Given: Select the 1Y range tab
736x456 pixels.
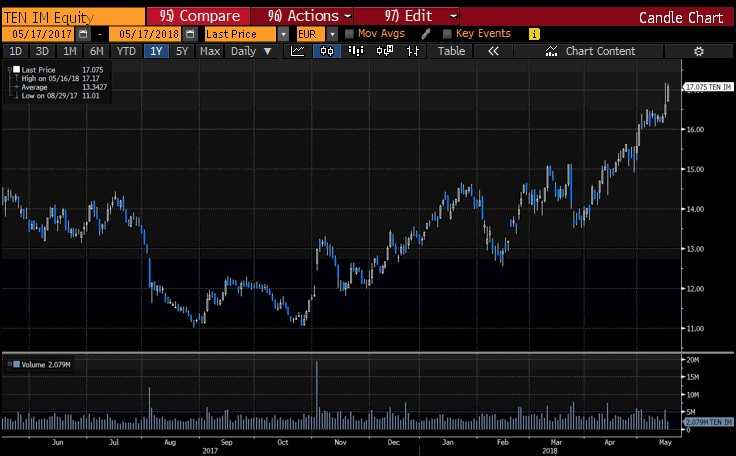Looking at the screenshot, I should coord(156,51).
